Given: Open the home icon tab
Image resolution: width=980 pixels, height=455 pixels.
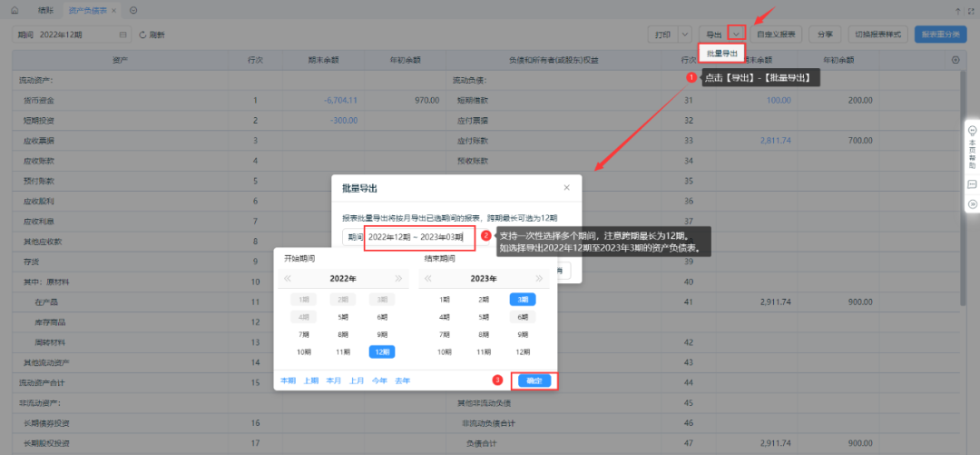Looking at the screenshot, I should coord(15,10).
